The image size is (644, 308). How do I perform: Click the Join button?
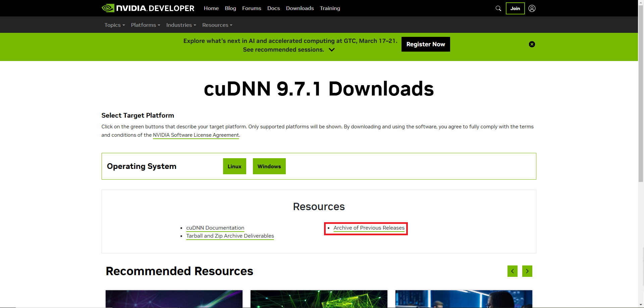515,8
